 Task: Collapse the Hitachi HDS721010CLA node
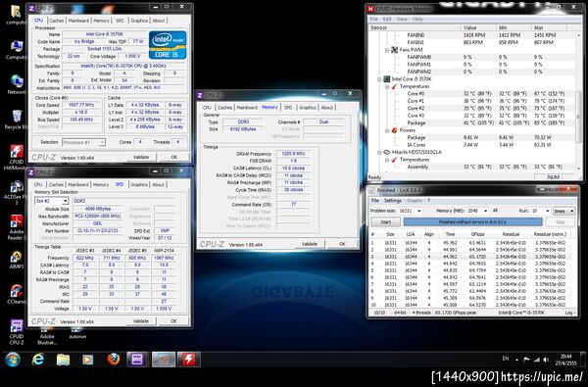click(x=379, y=152)
